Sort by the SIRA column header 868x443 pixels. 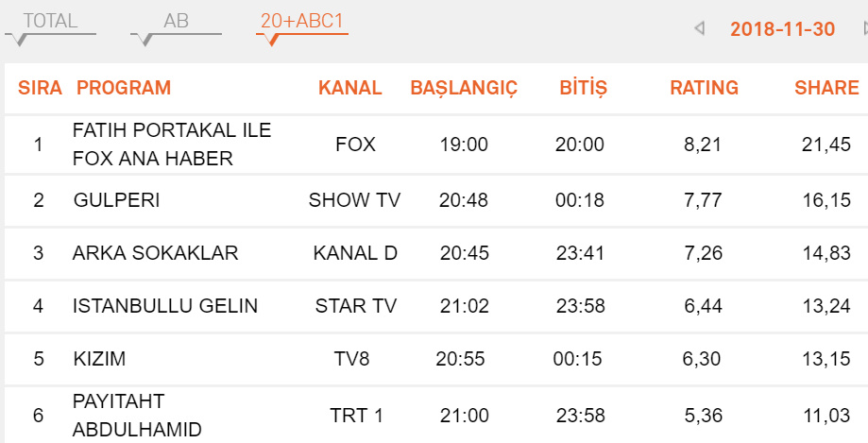[40, 88]
